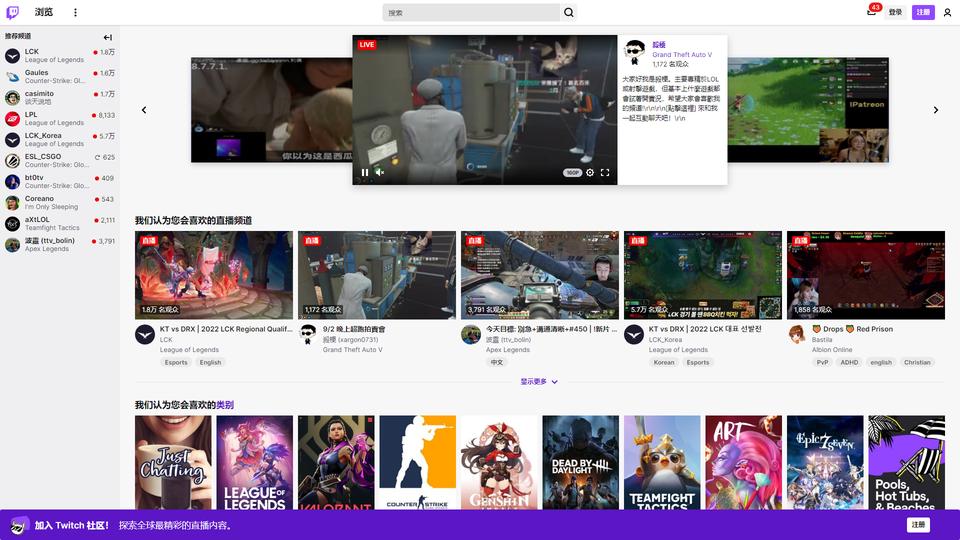Click the search magnifier button
Viewport: 960px width, 540px height.
[569, 12]
